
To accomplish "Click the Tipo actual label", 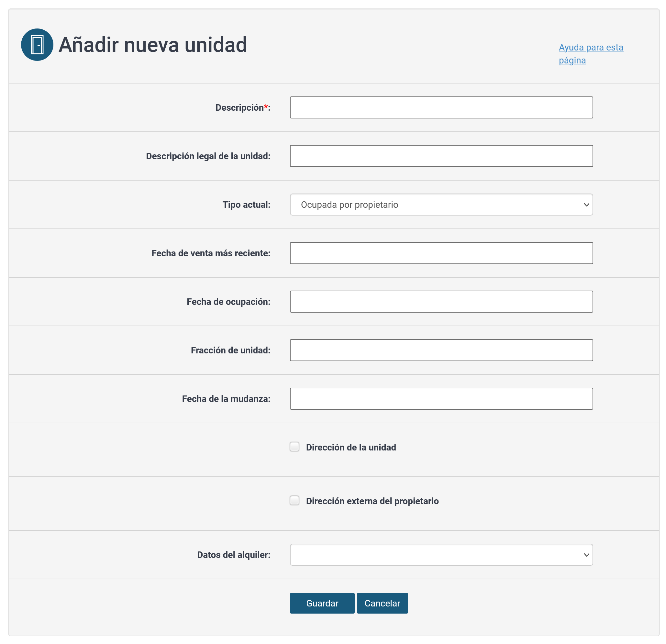I will click(246, 205).
